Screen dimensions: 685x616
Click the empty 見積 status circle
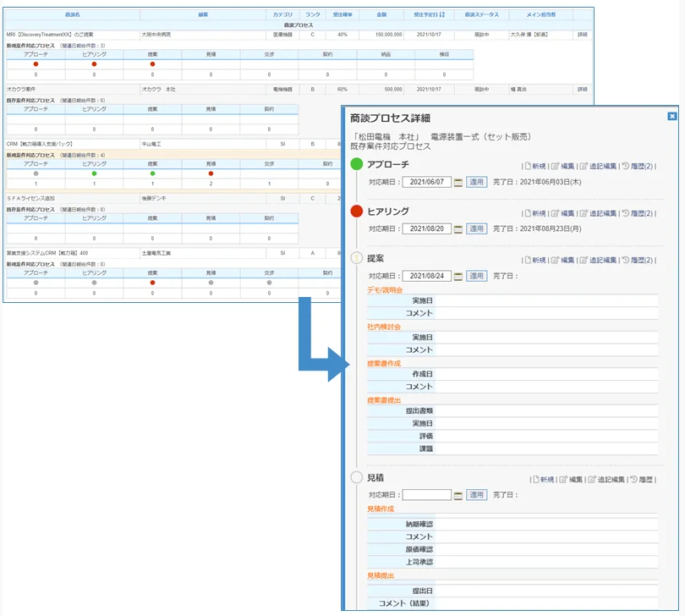click(x=356, y=478)
